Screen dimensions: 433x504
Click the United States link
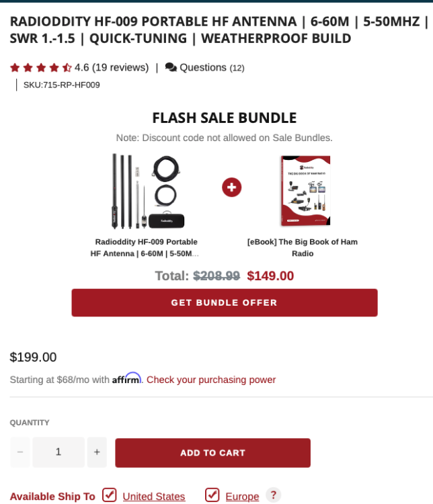[153, 497]
